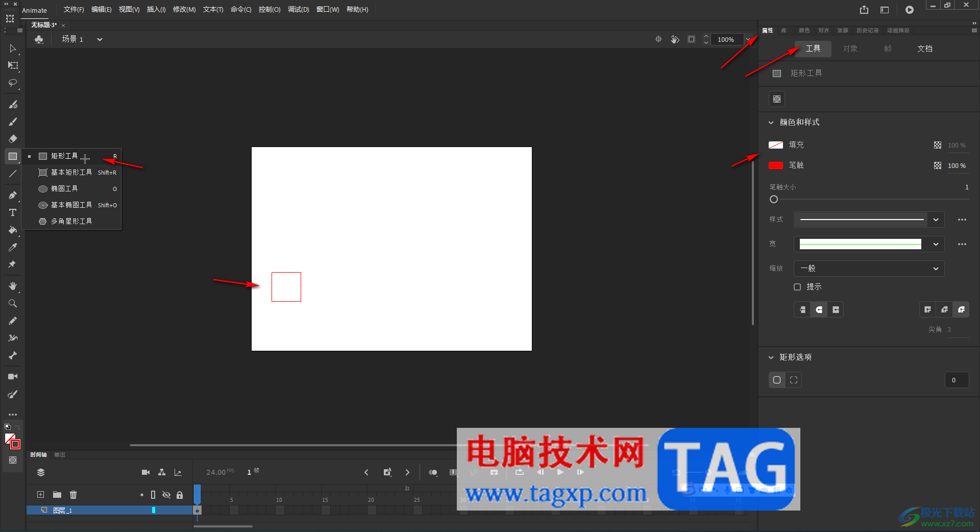This screenshot has width=980, height=532.
Task: Collapse the 矩形选项 section
Action: pos(771,357)
